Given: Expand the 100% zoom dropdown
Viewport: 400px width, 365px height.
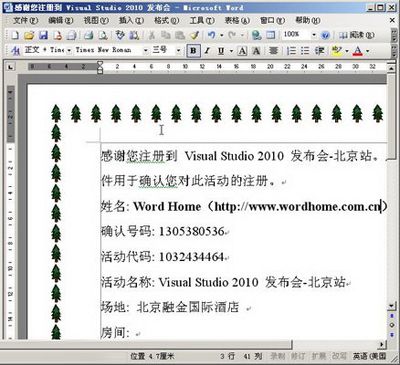Looking at the screenshot, I should pos(314,35).
